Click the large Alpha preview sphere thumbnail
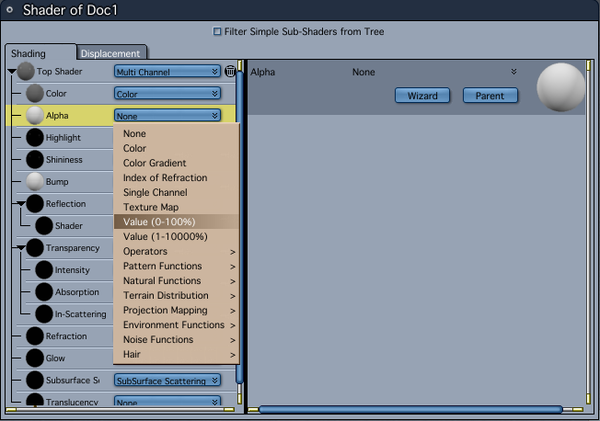 (x=561, y=87)
